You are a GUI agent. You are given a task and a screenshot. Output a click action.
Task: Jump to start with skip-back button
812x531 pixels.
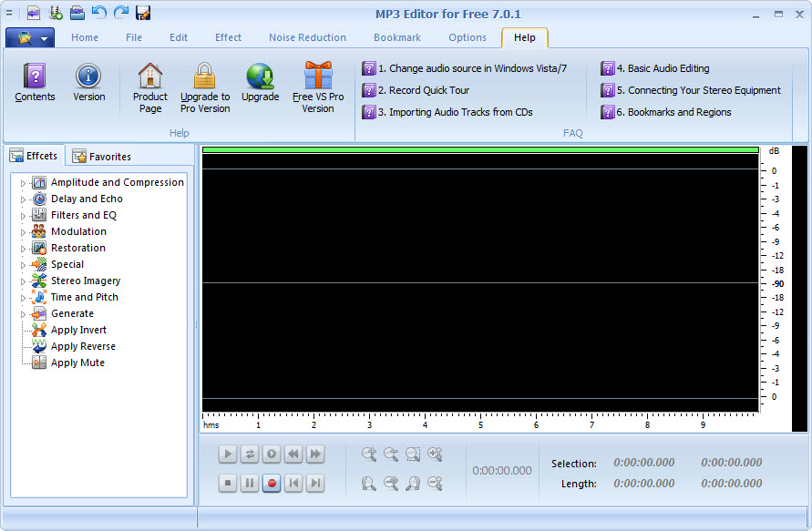point(293,483)
